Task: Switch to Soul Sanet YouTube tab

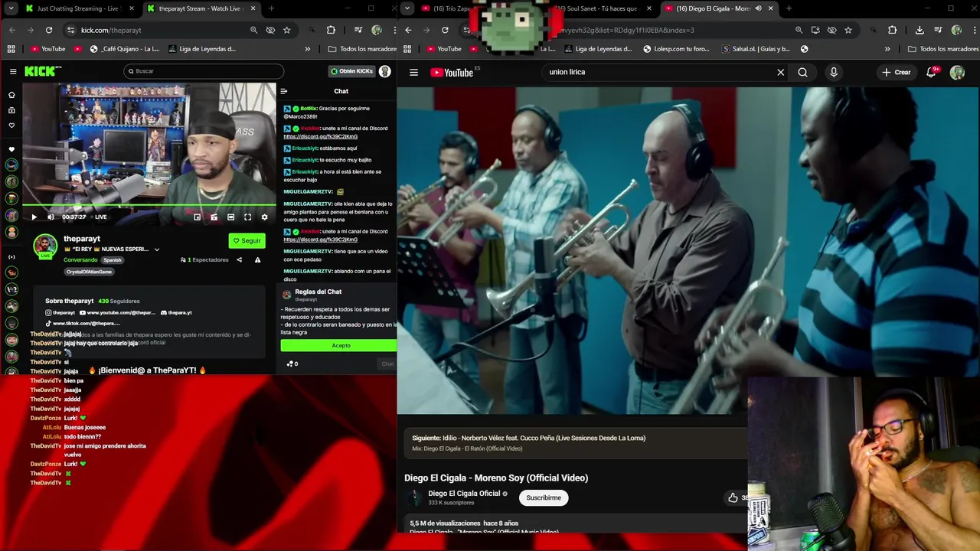Action: pos(601,8)
